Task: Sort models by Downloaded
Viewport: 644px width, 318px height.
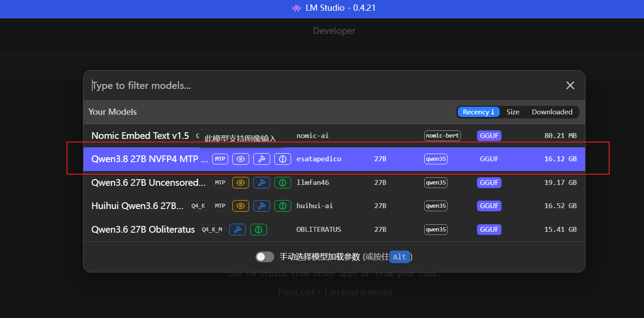Action: coord(552,112)
